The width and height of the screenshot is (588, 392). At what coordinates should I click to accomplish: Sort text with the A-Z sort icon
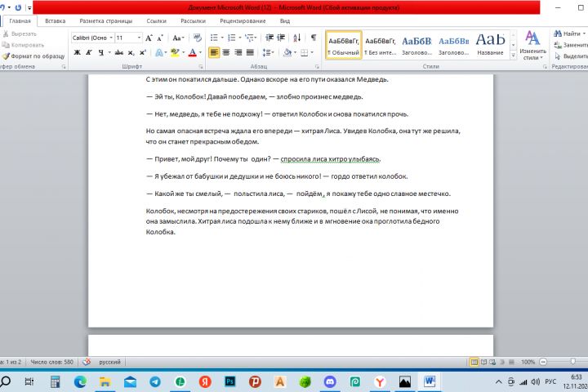[297, 38]
